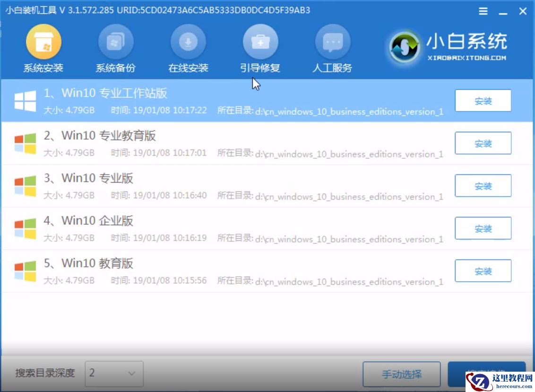Image resolution: width=535 pixels, height=392 pixels.
Task: Open the 搜索目录深度 depth dropdown
Action: click(114, 374)
